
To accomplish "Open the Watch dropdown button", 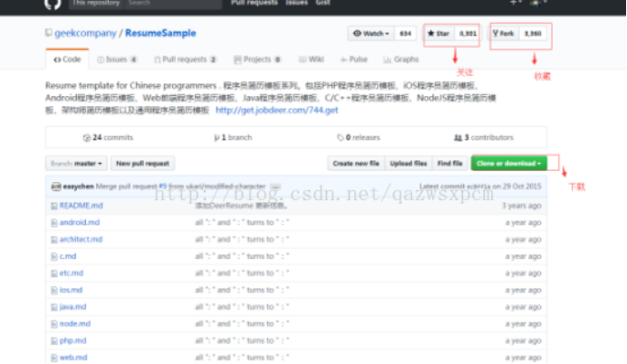I will [371, 34].
